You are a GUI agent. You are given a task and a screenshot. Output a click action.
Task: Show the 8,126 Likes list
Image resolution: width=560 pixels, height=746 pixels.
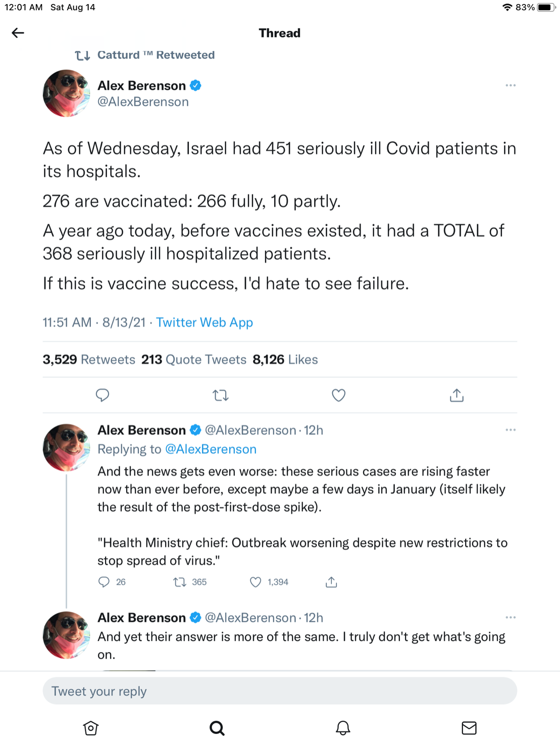tap(285, 359)
